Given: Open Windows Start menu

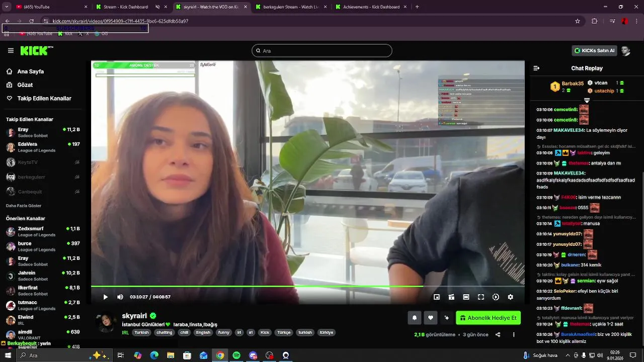Looking at the screenshot, I should pos(8,355).
